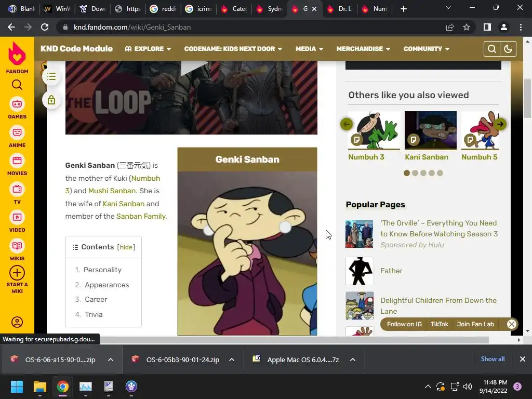Switch to the WinW tab
Viewport: 532px width, 399px height.
point(57,9)
